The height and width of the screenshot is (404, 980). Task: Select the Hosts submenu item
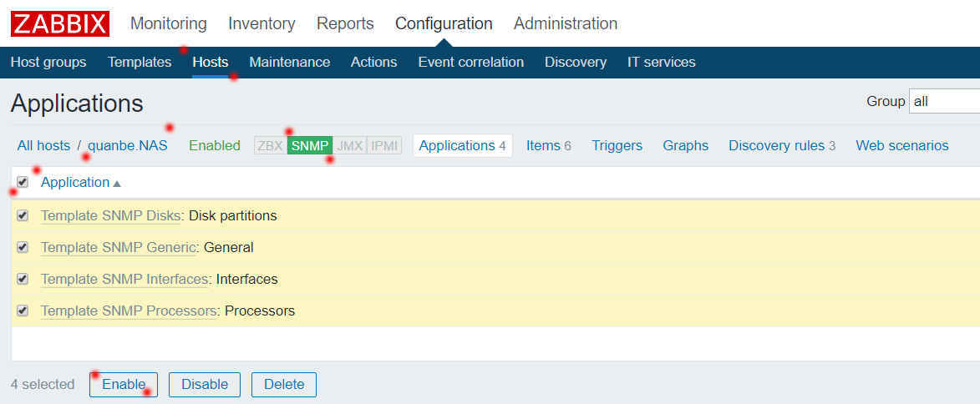(x=210, y=63)
